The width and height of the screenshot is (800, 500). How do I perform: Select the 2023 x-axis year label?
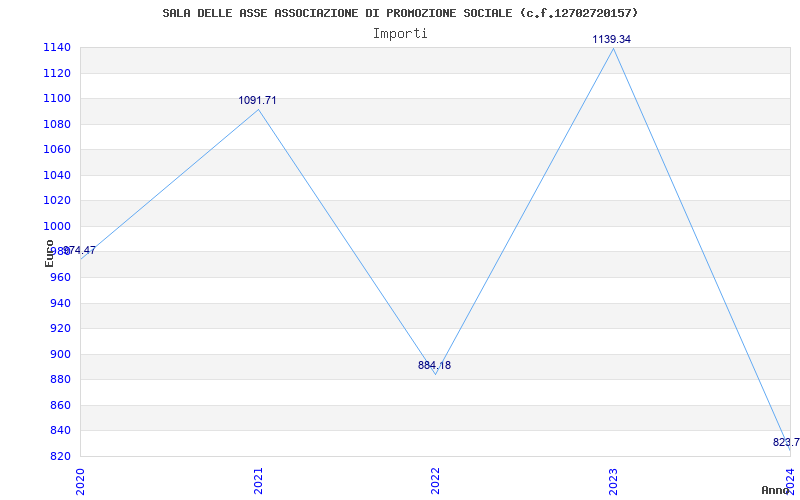613,481
